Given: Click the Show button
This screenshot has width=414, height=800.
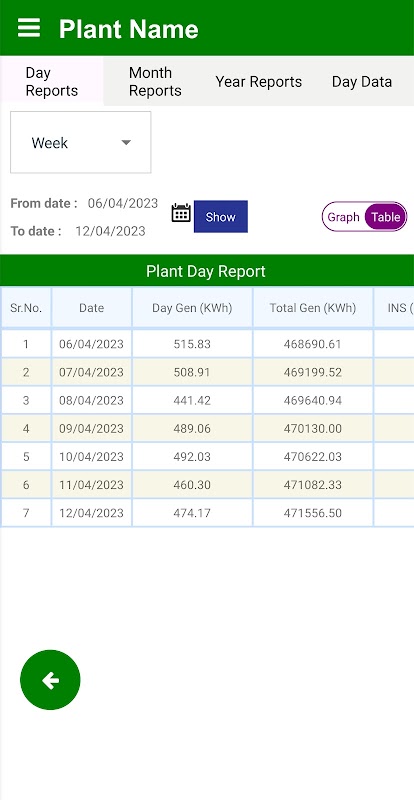Looking at the screenshot, I should pos(221,216).
